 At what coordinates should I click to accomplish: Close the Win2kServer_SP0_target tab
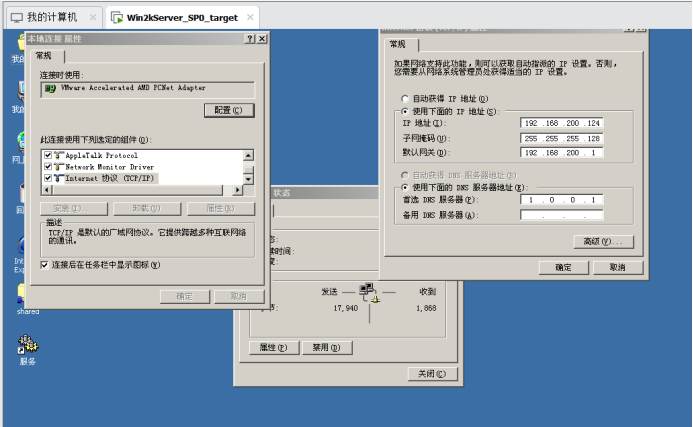250,17
